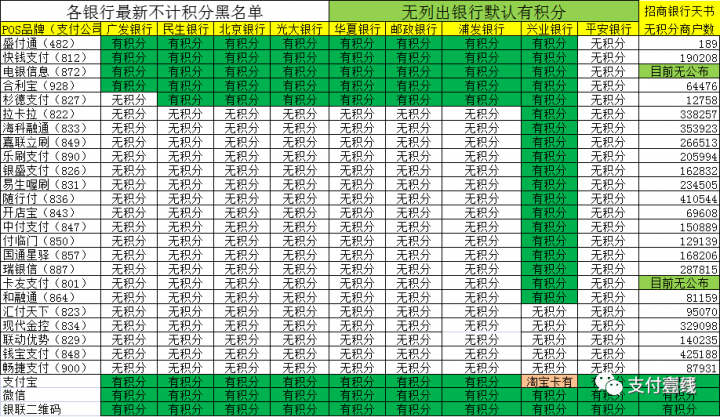Image resolution: width=720 pixels, height=417 pixels.
Task: Select the 银联二维码 row label
Action: coord(51,409)
